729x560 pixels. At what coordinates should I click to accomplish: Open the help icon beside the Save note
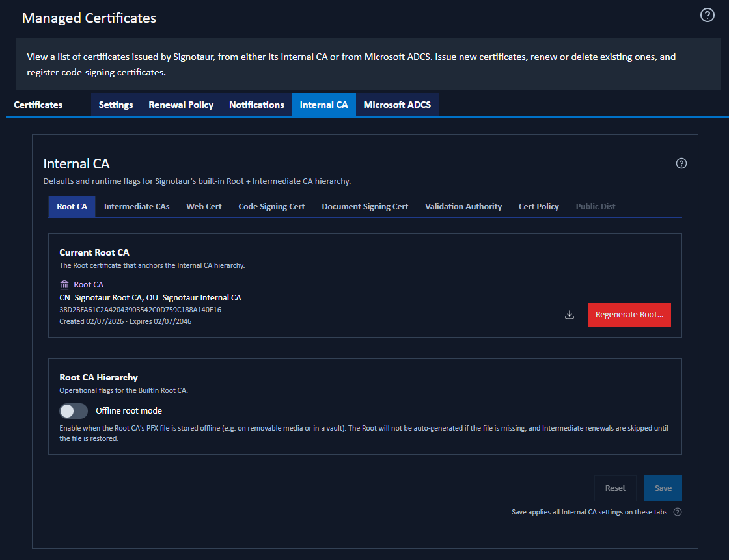[678, 512]
